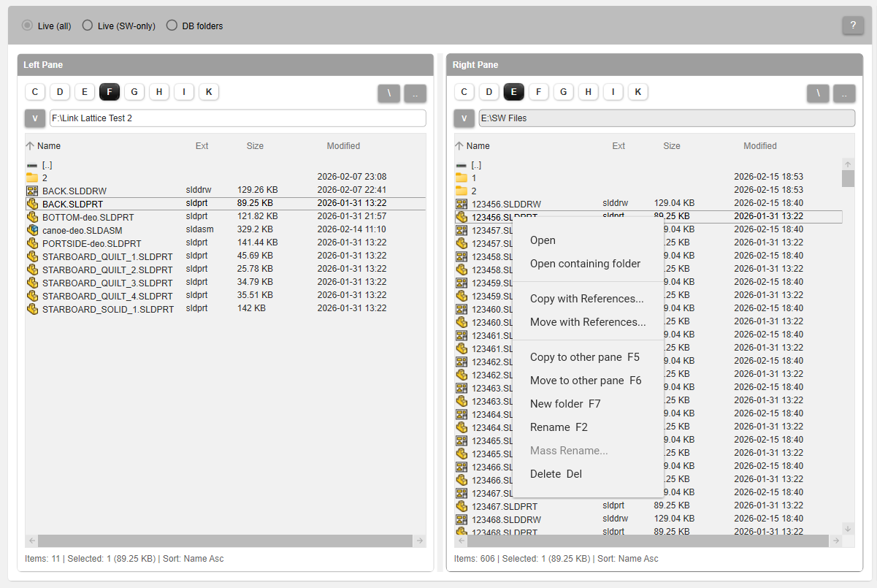The image size is (877, 588).
Task: Go up a level with left pane .. button
Action: (415, 93)
